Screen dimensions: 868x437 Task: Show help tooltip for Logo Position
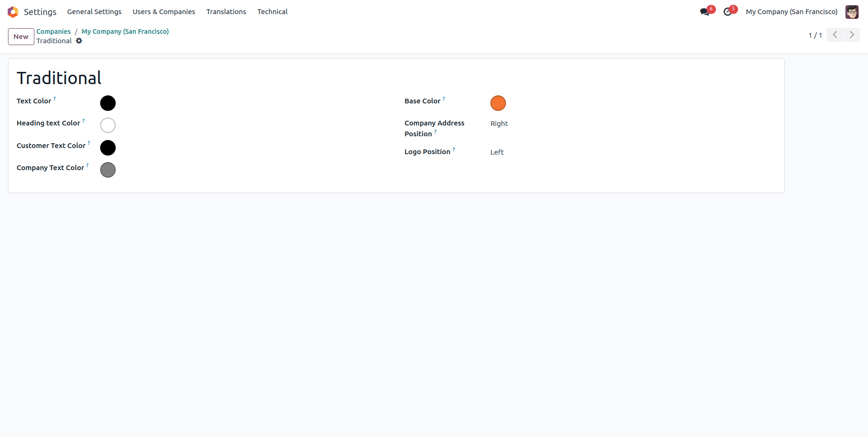click(x=454, y=149)
